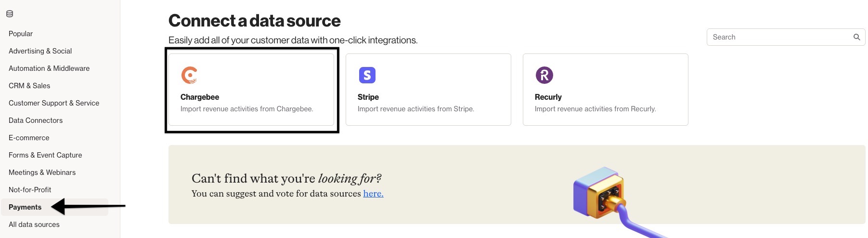
Task: Select the Payments category
Action: 25,207
